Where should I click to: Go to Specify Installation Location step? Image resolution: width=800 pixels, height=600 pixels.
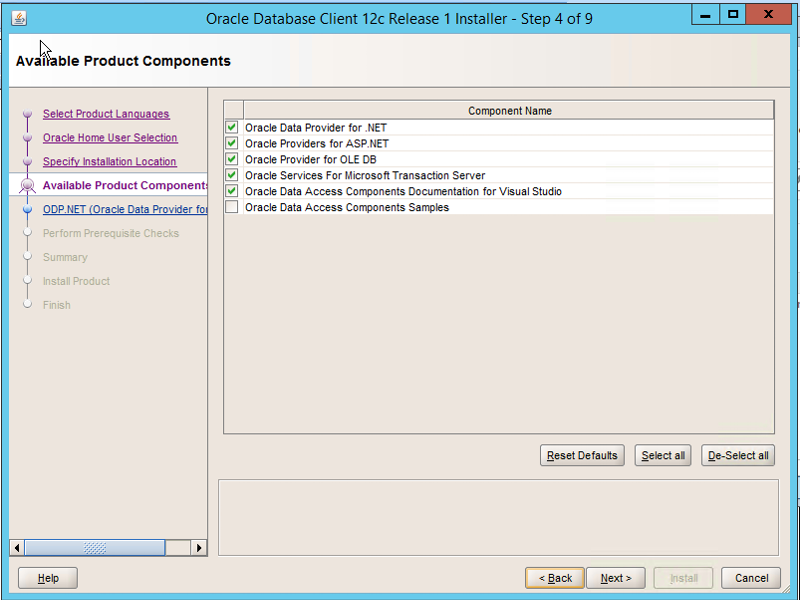(109, 161)
